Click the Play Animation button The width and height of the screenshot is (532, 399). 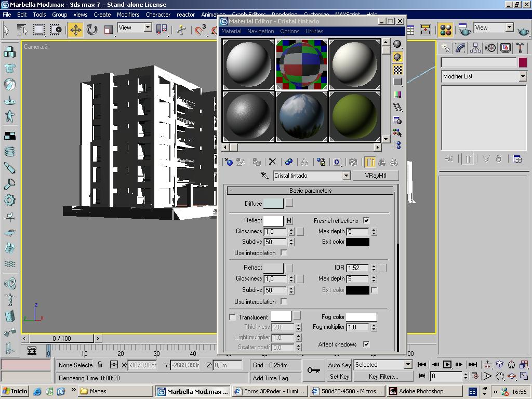(x=447, y=364)
